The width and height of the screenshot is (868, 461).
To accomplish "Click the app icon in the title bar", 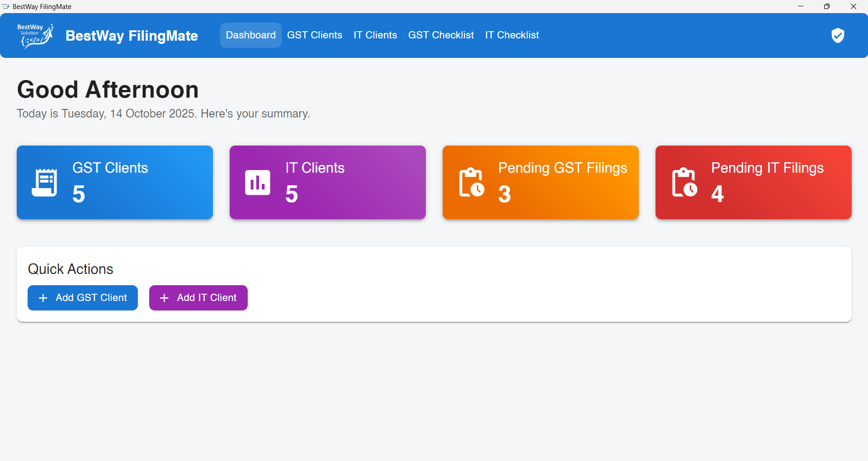I will coord(5,6).
